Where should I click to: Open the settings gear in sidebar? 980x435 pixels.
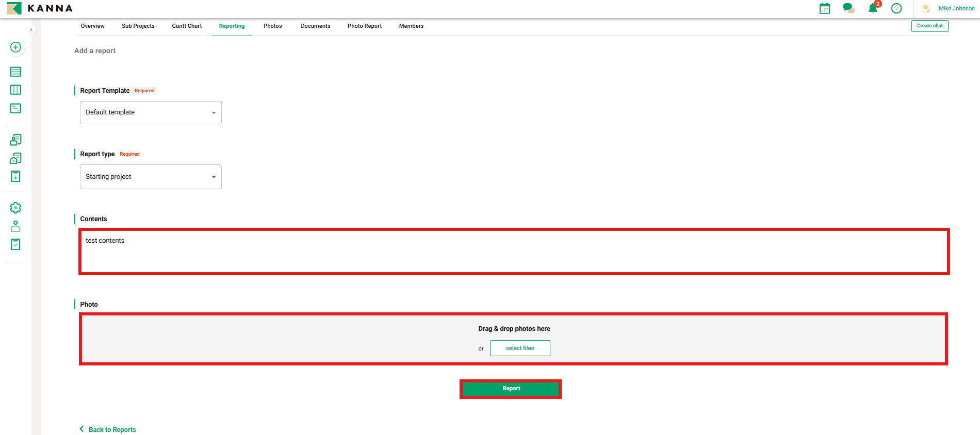[x=15, y=208]
